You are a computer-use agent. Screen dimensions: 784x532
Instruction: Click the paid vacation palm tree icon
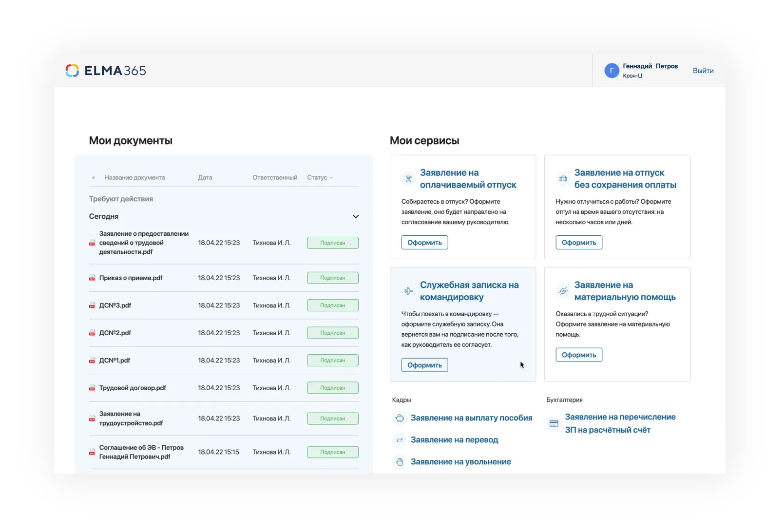(x=408, y=179)
